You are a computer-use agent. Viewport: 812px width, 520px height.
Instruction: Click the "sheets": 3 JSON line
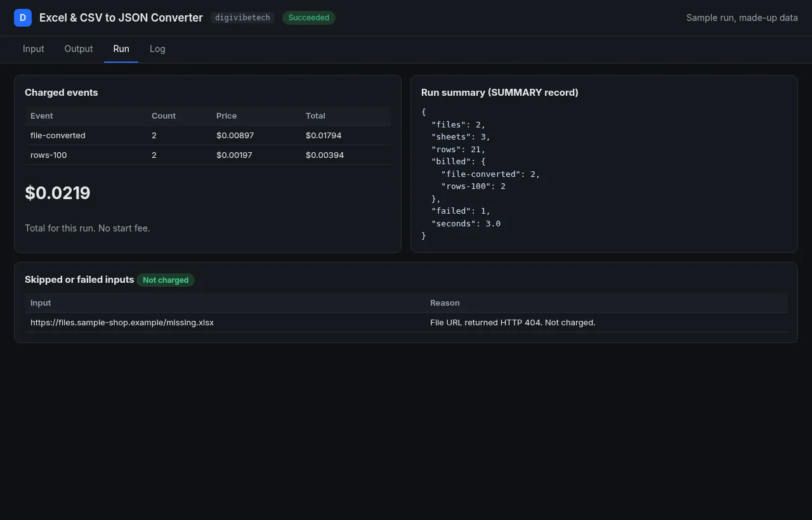[x=461, y=137]
